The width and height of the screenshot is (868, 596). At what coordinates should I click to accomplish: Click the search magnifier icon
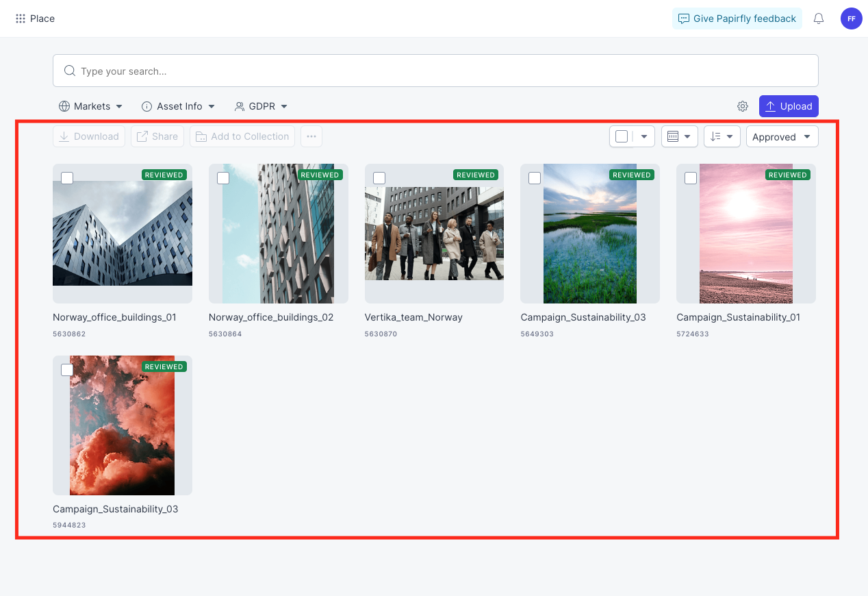[x=69, y=71]
